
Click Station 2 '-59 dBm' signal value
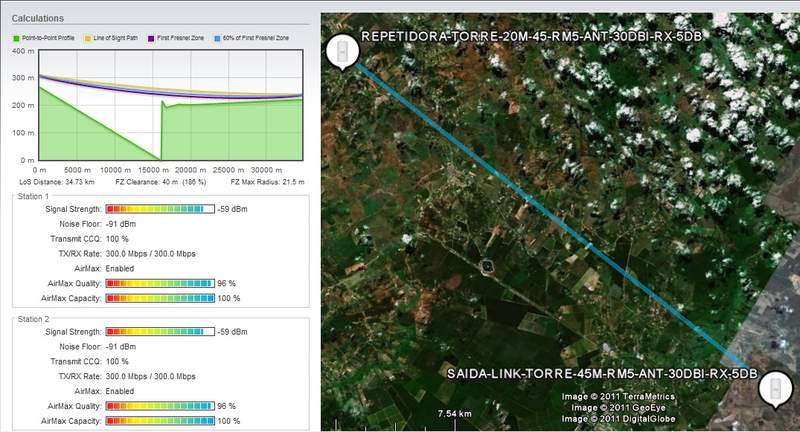click(x=233, y=332)
